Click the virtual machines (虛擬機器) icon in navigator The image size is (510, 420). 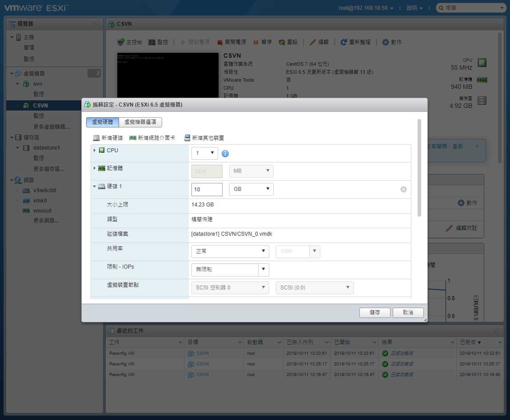[x=18, y=73]
